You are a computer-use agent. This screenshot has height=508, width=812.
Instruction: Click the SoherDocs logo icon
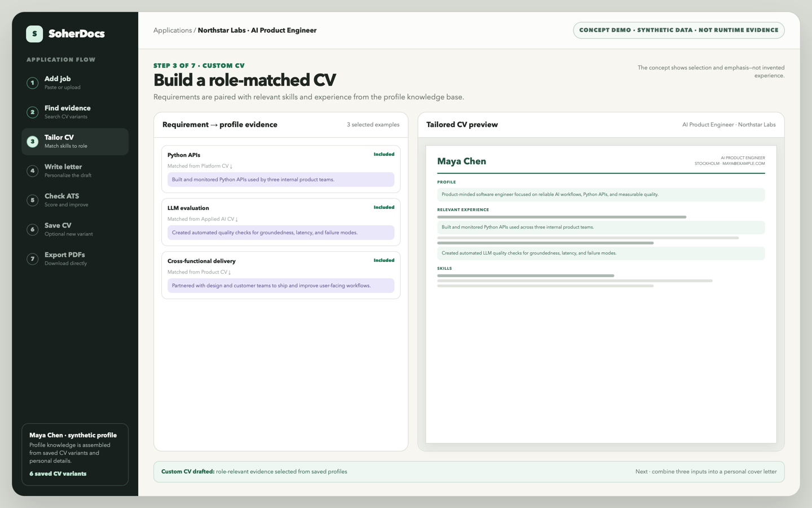[34, 34]
